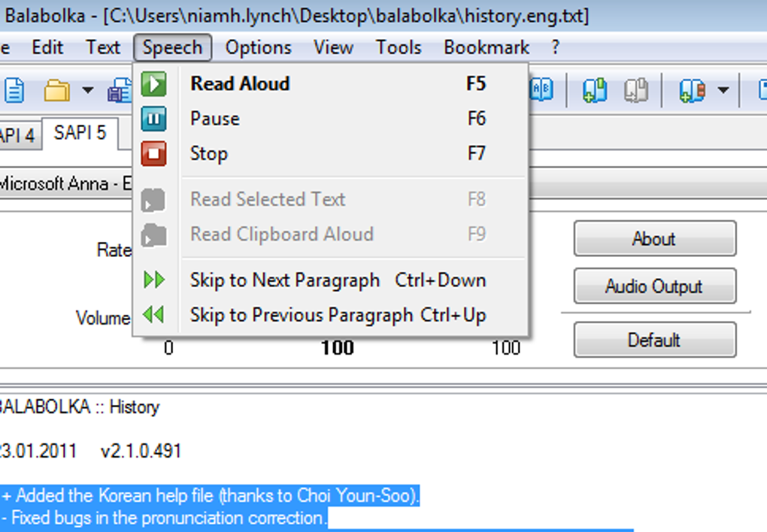
Task: Click the Open folder toolbar icon
Action: tap(56, 90)
